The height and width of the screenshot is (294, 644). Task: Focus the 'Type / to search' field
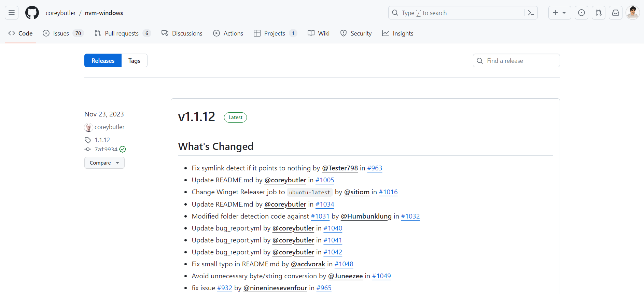point(463,13)
